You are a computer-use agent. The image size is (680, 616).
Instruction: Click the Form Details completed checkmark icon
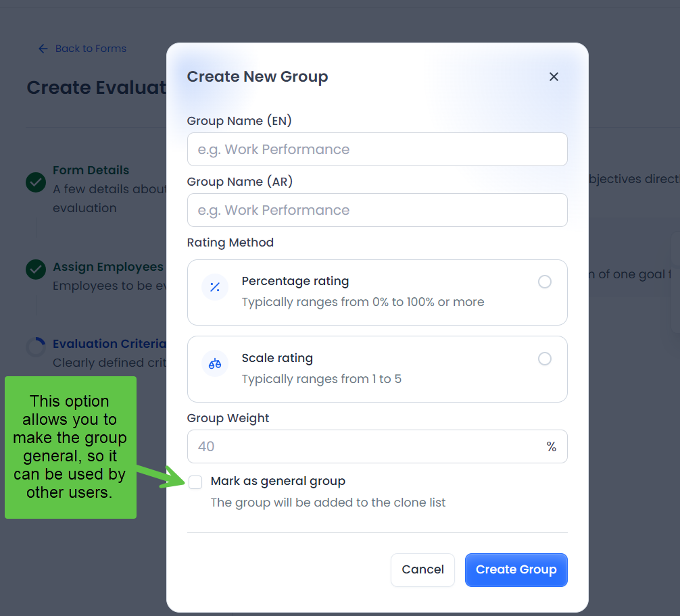point(35,182)
